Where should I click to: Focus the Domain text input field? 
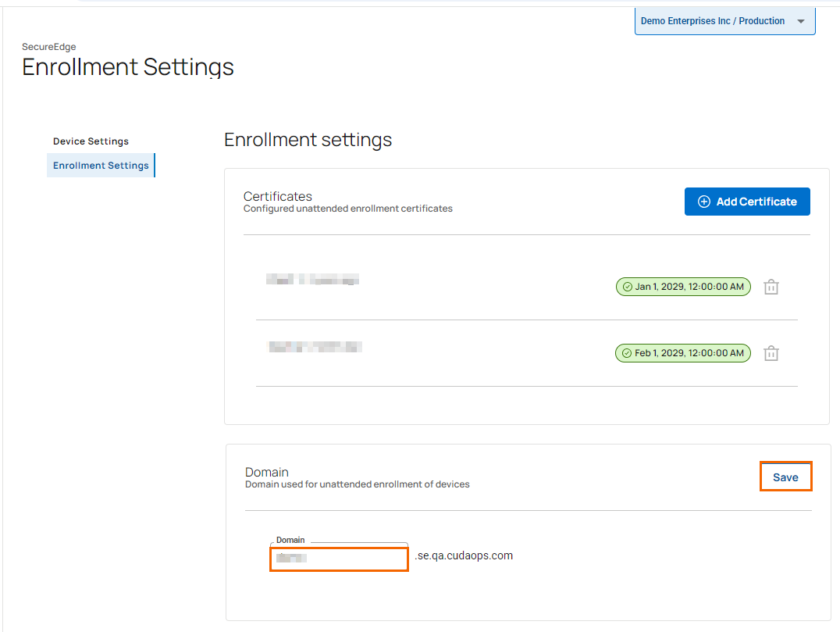(339, 559)
